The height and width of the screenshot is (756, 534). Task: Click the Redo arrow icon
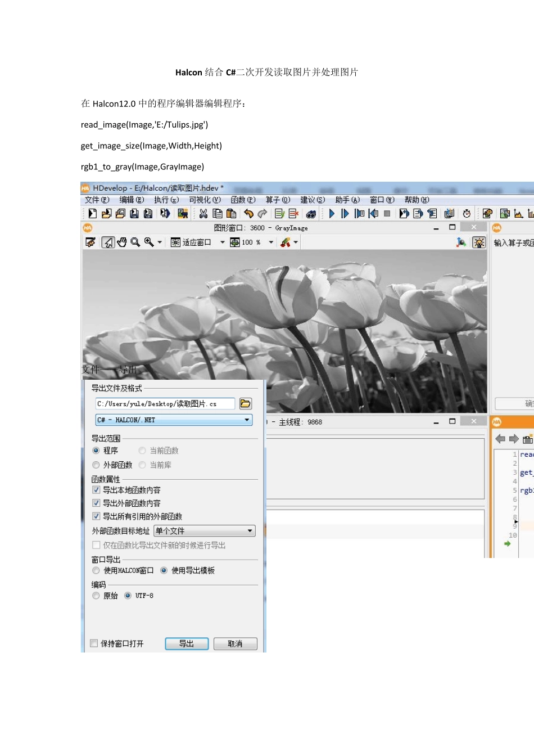[263, 214]
